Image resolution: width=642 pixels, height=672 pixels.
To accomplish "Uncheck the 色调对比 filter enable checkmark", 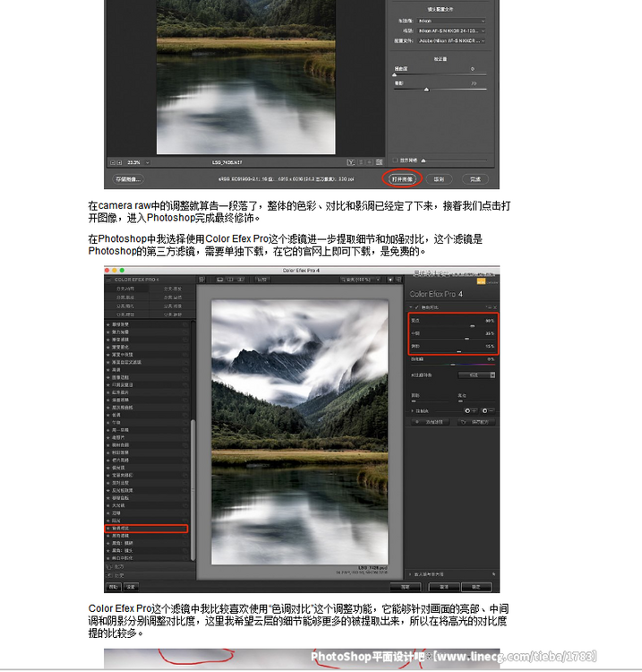I will pos(416,307).
